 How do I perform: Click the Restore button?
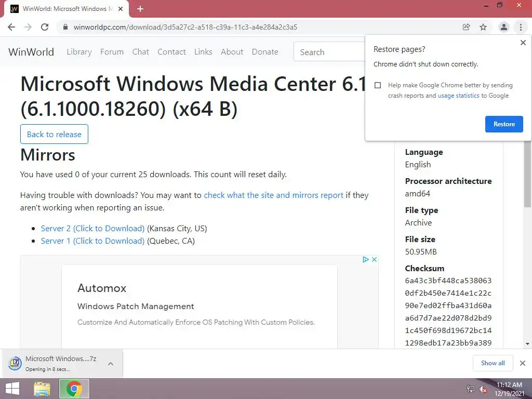pos(504,124)
